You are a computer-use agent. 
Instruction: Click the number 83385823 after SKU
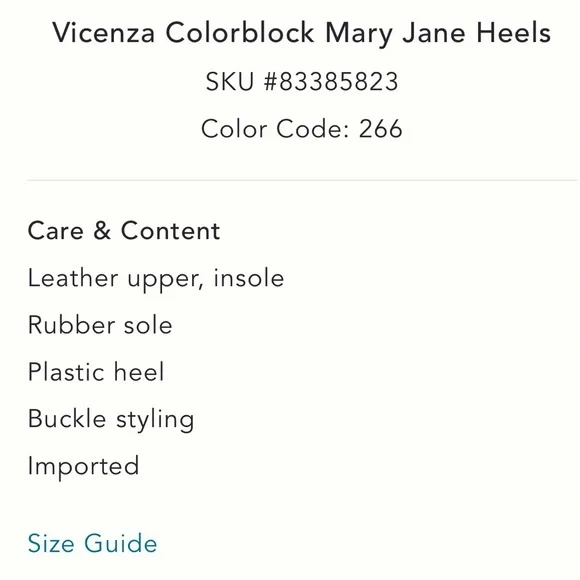[339, 81]
